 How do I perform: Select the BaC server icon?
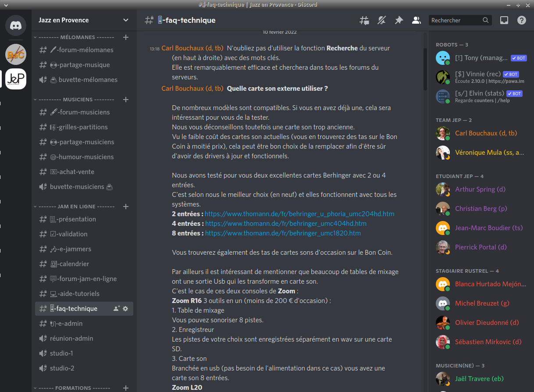[x=16, y=54]
